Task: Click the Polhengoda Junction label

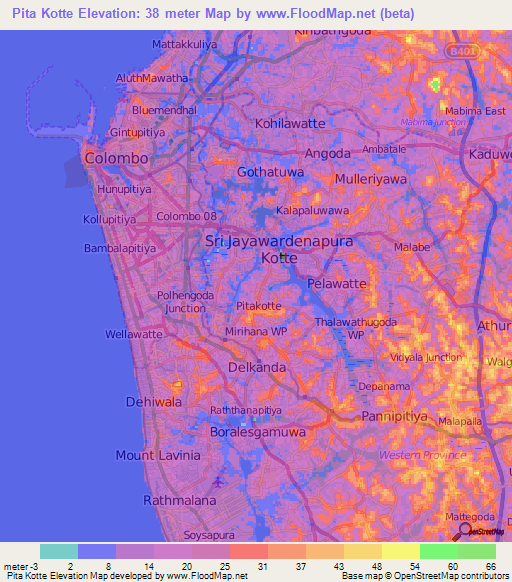Action: pyautogui.click(x=185, y=302)
